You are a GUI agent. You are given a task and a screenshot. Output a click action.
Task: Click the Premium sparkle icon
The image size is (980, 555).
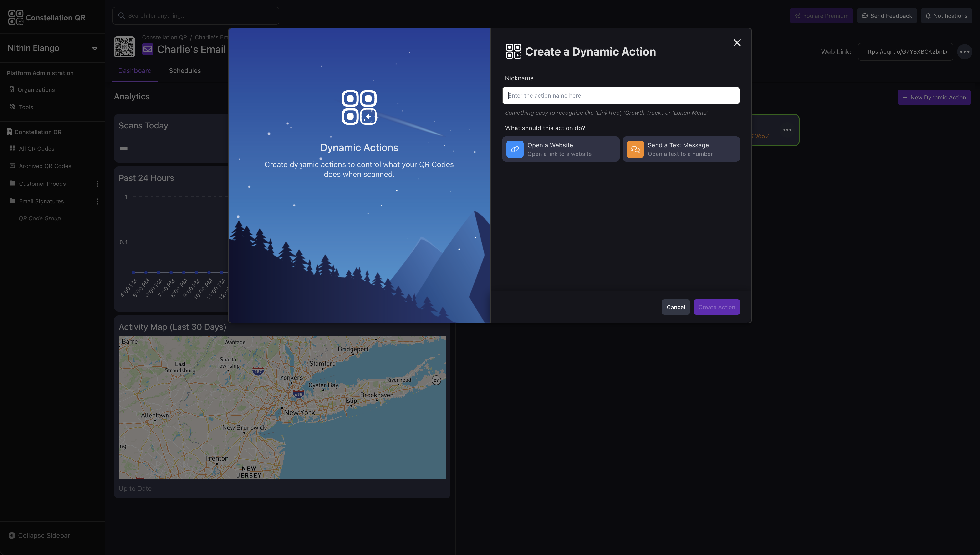(x=797, y=16)
